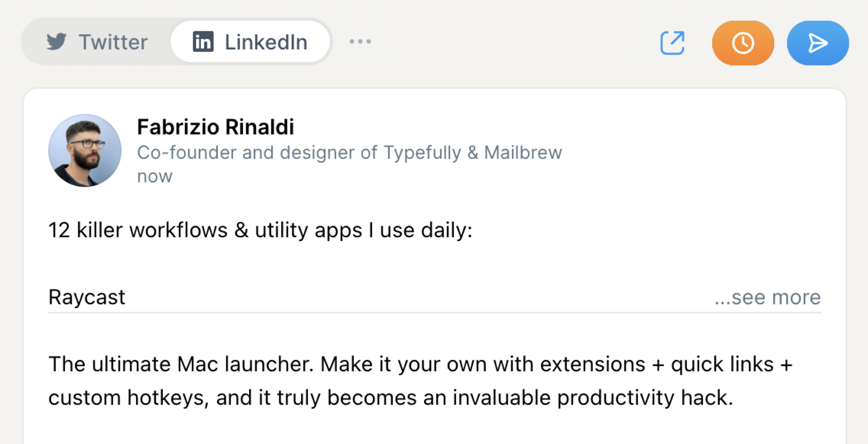The height and width of the screenshot is (444, 868).
Task: Select the Twitter bird icon
Action: tap(56, 42)
